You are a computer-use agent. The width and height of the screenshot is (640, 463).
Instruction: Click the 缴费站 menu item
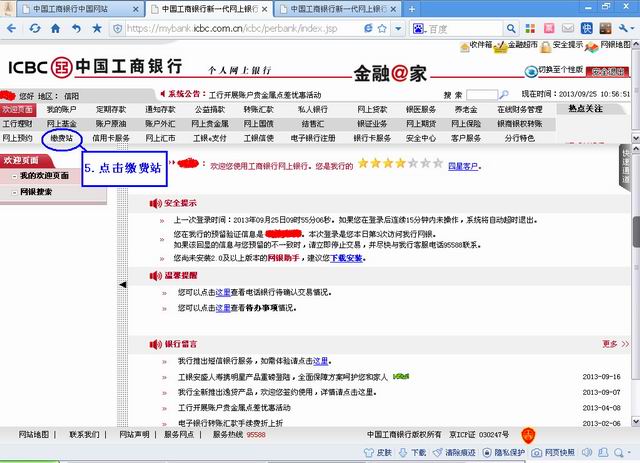[62, 138]
